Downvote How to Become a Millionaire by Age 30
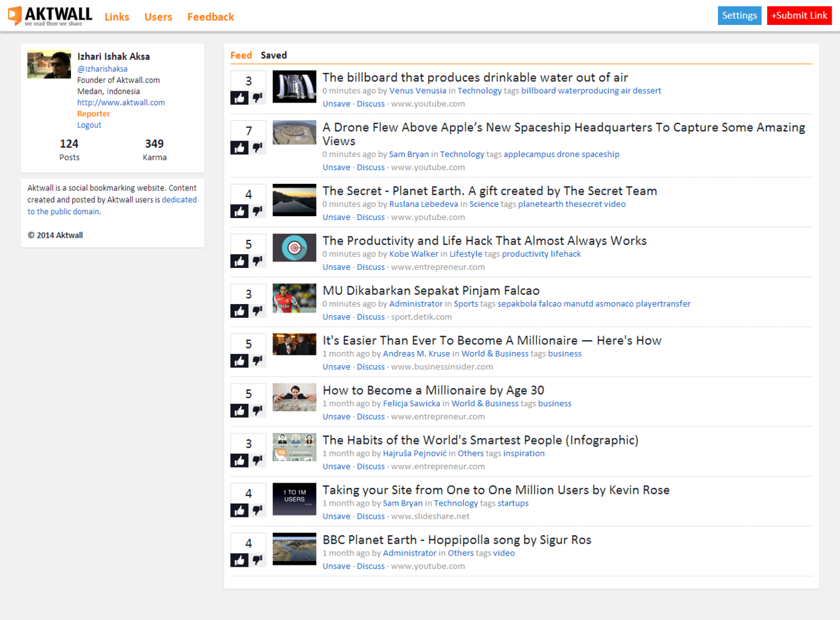The image size is (840, 620). [258, 411]
